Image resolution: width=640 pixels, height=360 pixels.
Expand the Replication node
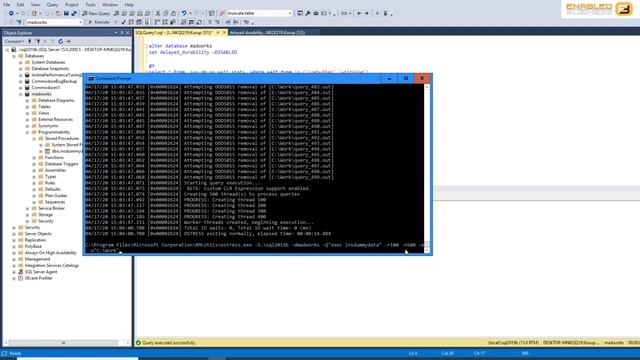click(14, 240)
